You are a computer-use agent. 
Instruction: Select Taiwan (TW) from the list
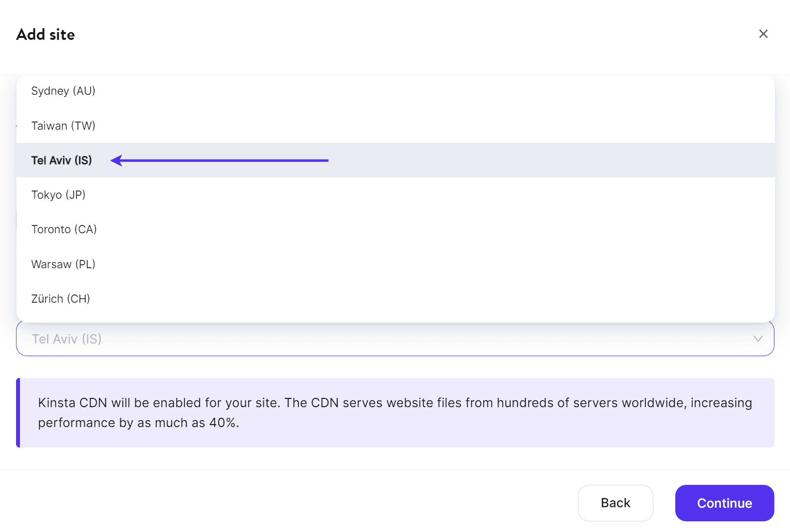point(63,125)
